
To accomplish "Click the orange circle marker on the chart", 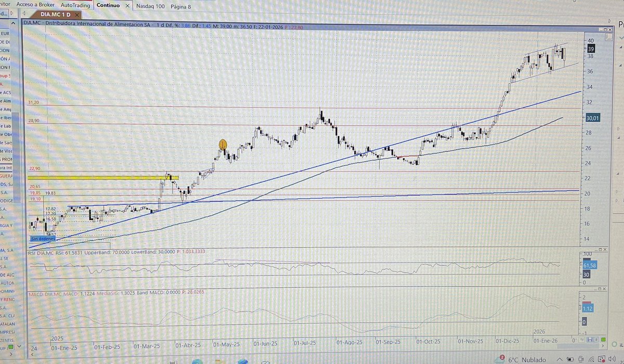I will click(x=223, y=145).
